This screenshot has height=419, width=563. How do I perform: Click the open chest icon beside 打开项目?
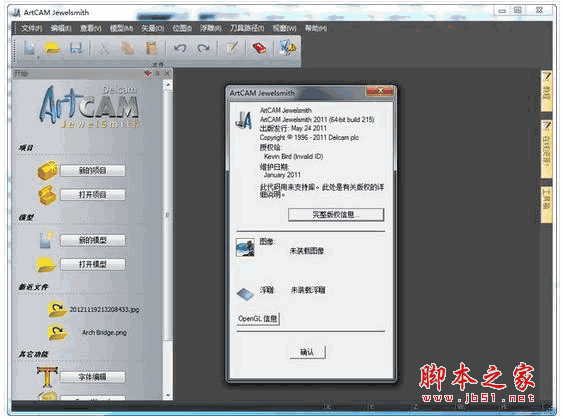(47, 195)
